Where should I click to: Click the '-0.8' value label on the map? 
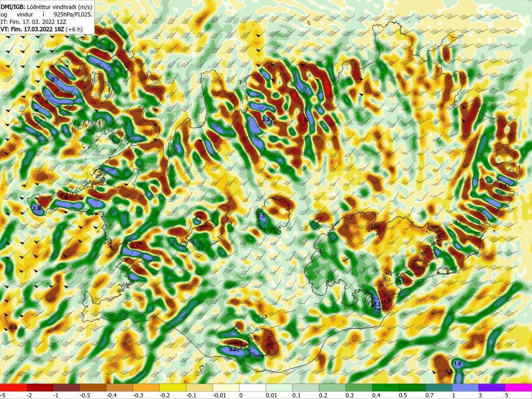[13, 327]
